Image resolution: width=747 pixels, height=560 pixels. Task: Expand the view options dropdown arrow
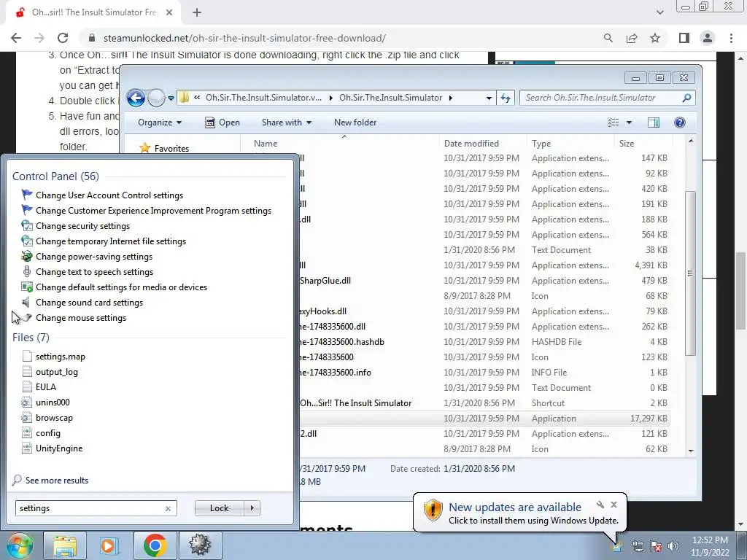click(x=629, y=122)
